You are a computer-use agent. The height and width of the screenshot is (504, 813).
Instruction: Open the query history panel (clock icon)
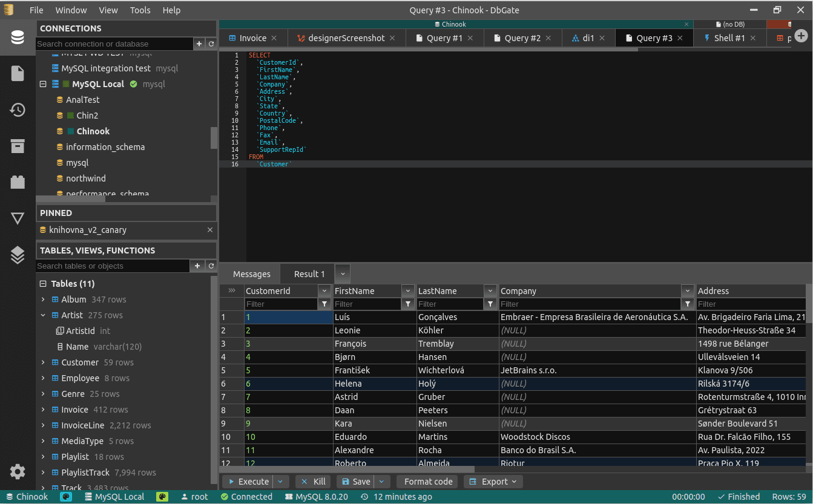pyautogui.click(x=16, y=110)
